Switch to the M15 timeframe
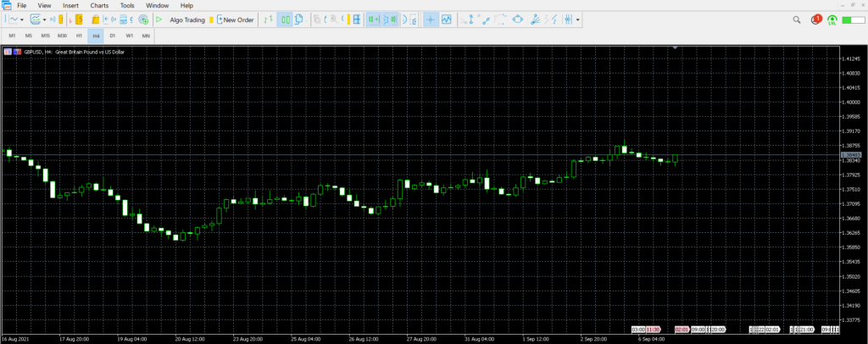The image size is (868, 344). (46, 36)
